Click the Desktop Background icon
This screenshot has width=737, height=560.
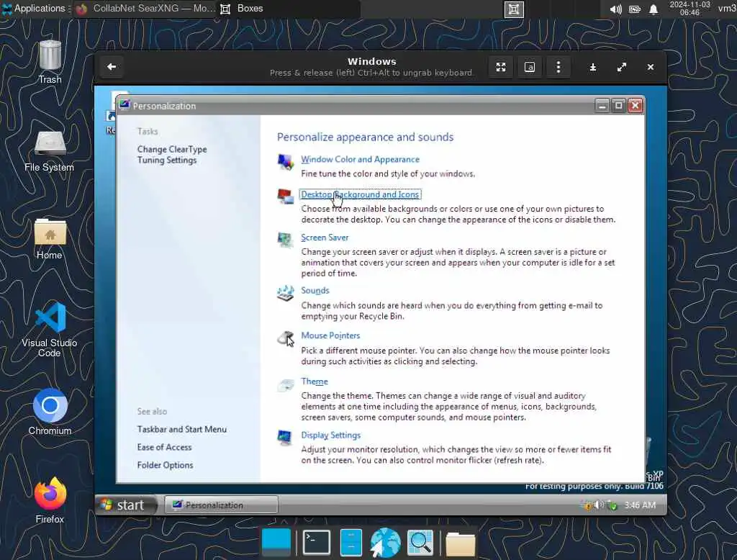(285, 197)
